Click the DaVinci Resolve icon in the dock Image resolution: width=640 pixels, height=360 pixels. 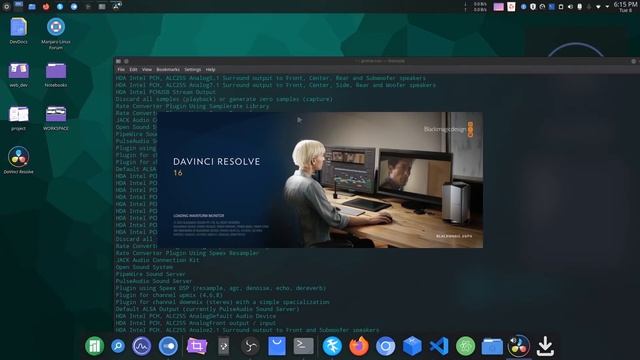(519, 346)
